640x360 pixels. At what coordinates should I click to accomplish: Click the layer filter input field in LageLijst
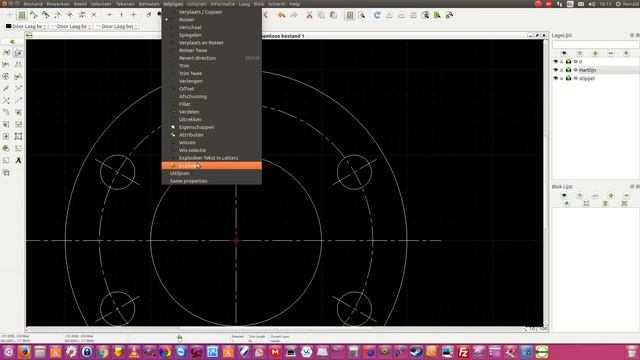595,44
